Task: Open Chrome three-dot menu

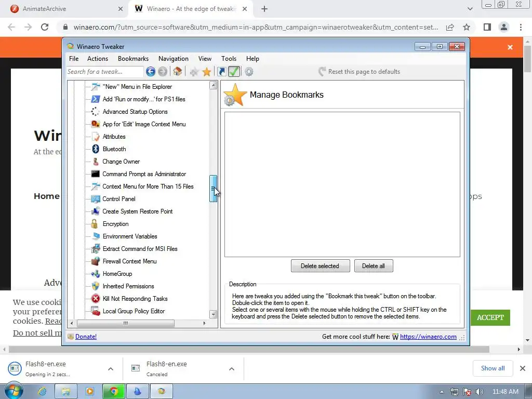Action: click(x=521, y=27)
